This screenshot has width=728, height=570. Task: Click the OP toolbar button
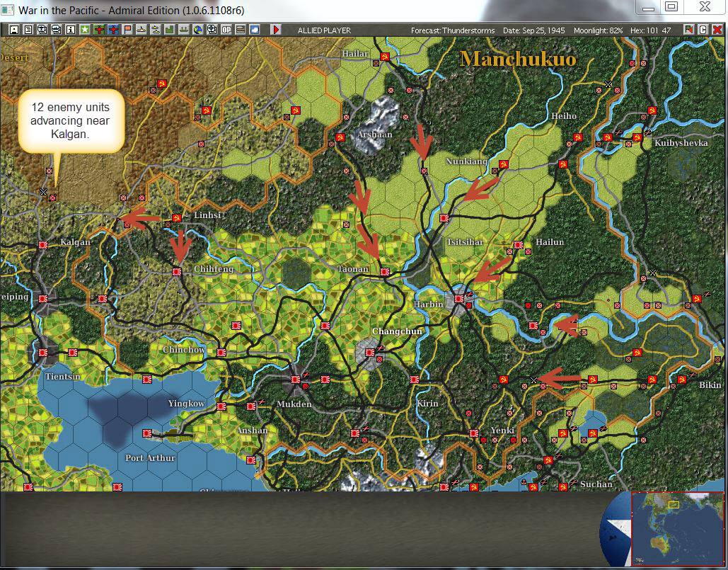pos(226,30)
